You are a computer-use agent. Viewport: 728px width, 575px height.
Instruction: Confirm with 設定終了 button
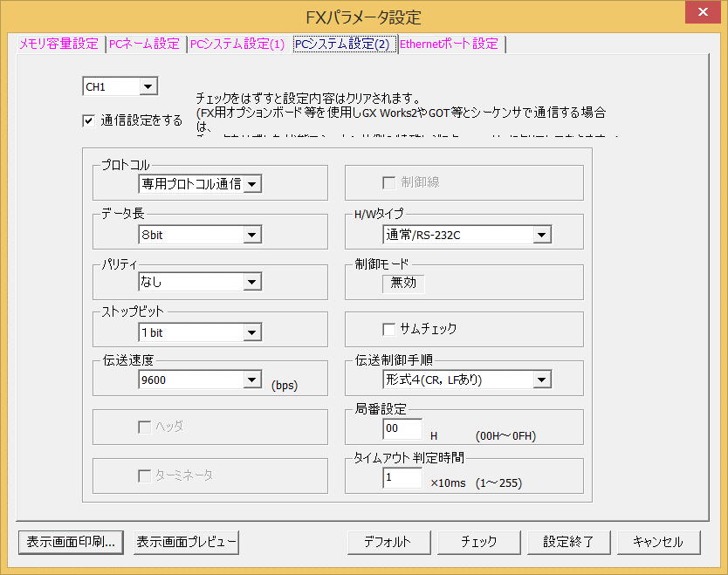[x=569, y=542]
